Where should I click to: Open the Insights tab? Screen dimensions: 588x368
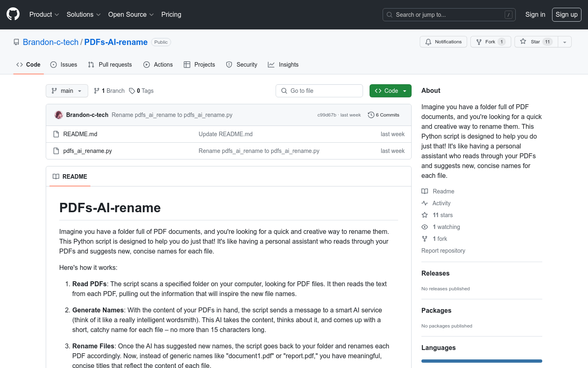tap(283, 65)
